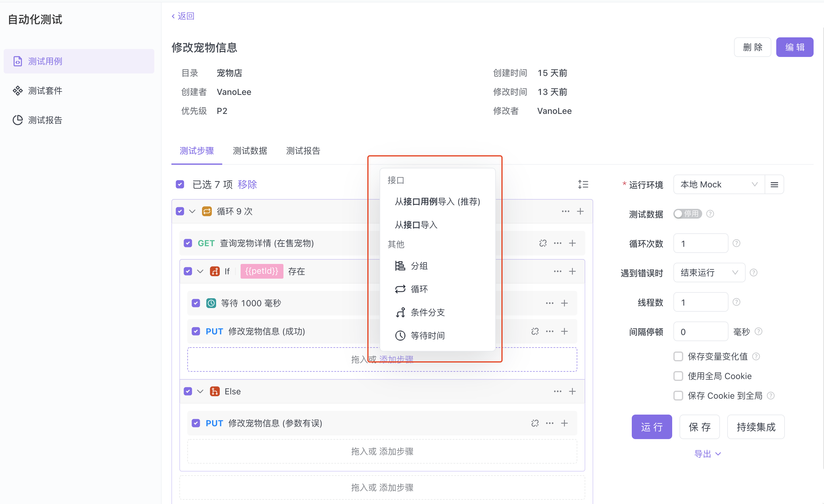Viewport: 824px width, 504px height.
Task: Click the sync icon on PUT 修改宠物信息 (参数有误)
Action: click(x=535, y=423)
